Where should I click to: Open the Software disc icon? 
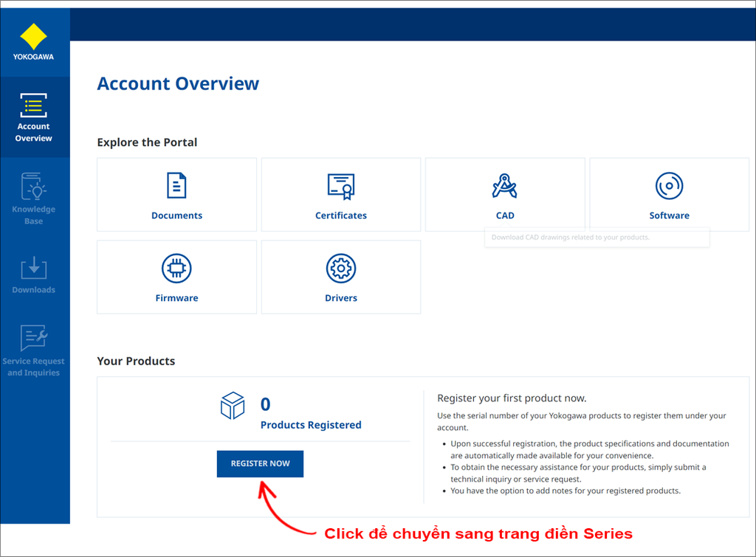(x=669, y=185)
